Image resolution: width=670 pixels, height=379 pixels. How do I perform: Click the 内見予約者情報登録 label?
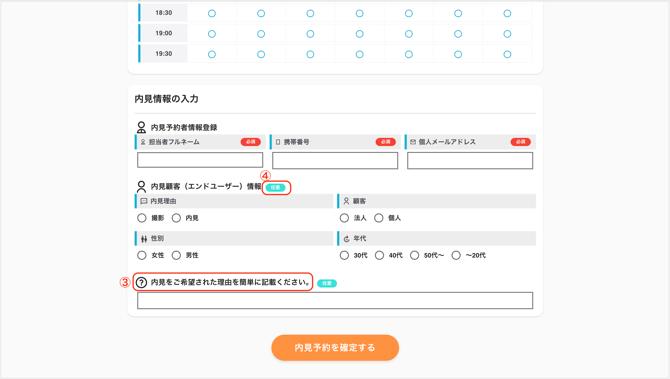tap(184, 127)
